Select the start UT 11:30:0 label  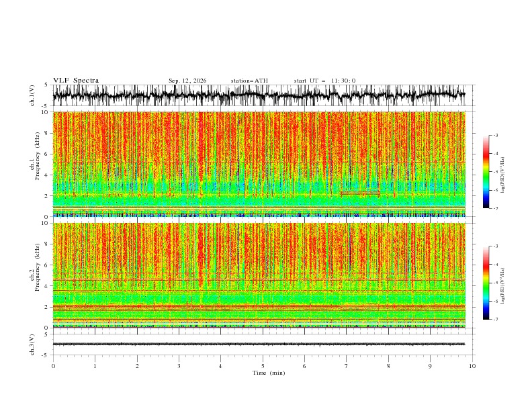tap(324, 81)
